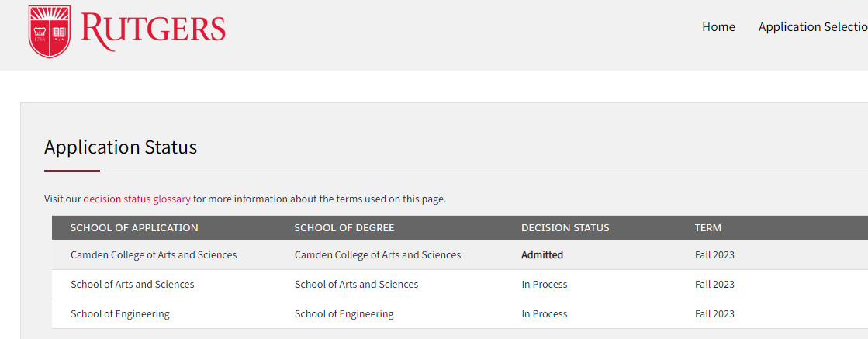Click the Decision Status column header
Screen dimensions: 868x339
pyautogui.click(x=565, y=227)
